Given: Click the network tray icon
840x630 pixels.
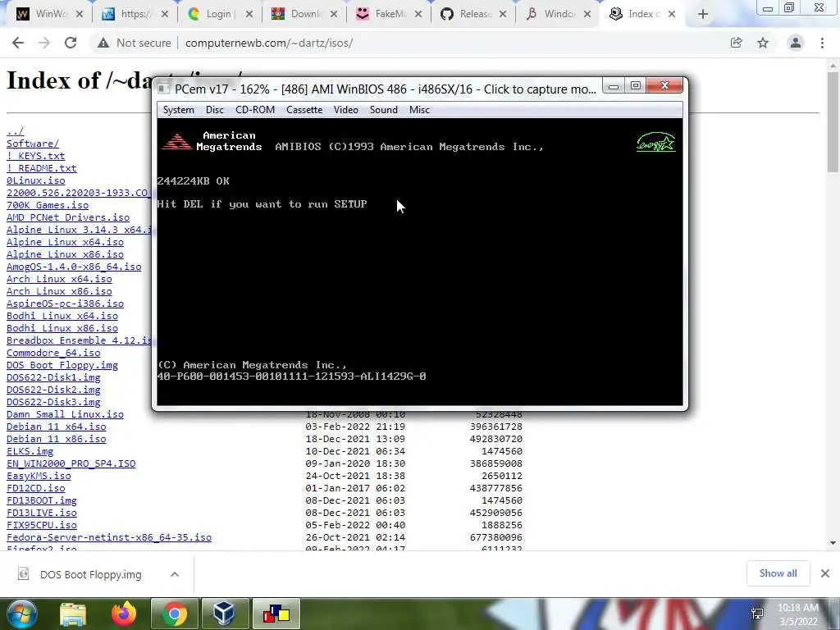Looking at the screenshot, I should point(757,614).
